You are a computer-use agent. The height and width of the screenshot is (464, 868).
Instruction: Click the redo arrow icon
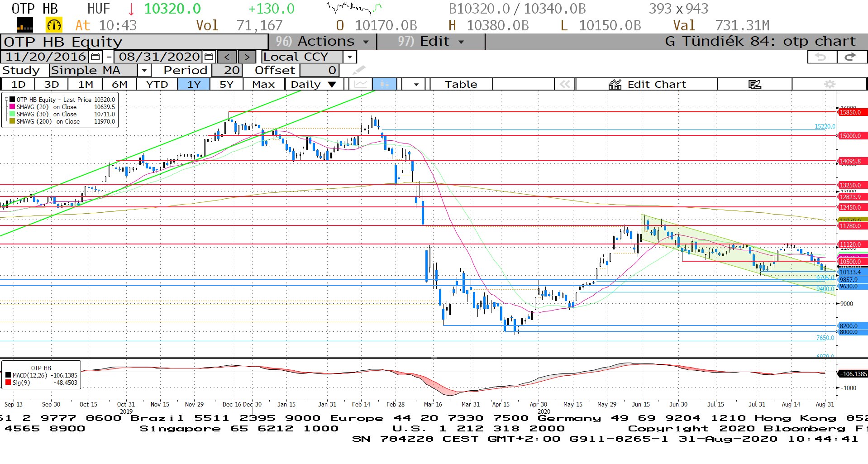click(851, 57)
